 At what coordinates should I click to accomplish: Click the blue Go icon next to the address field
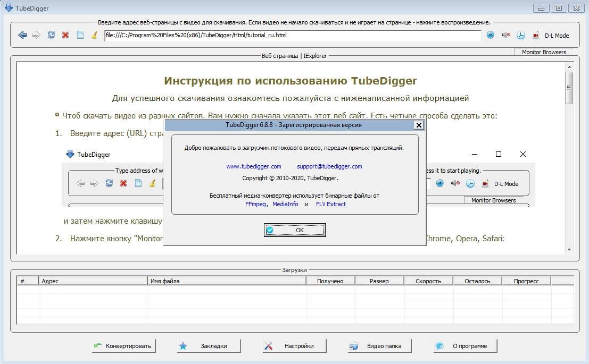490,35
